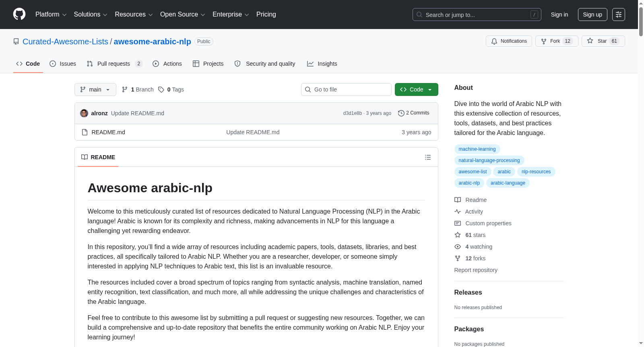
Task: Click the Sign up button
Action: coord(592,15)
